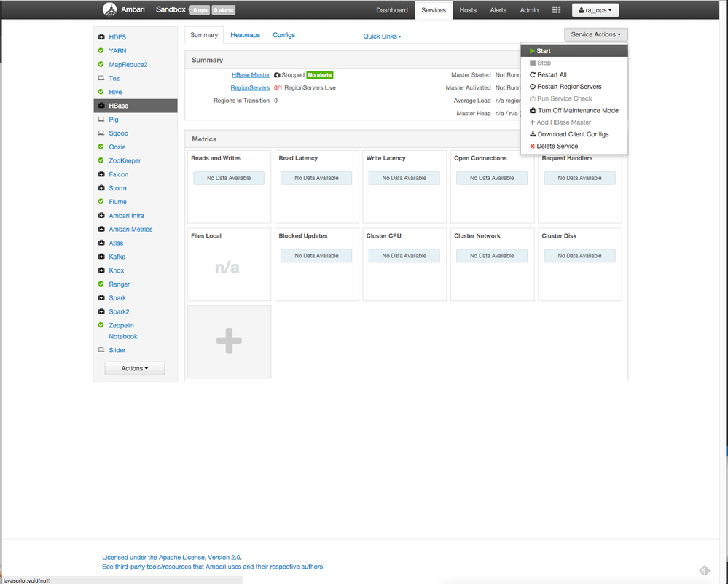Click the ZooKeeper green status icon
The width and height of the screenshot is (728, 584).
[101, 160]
